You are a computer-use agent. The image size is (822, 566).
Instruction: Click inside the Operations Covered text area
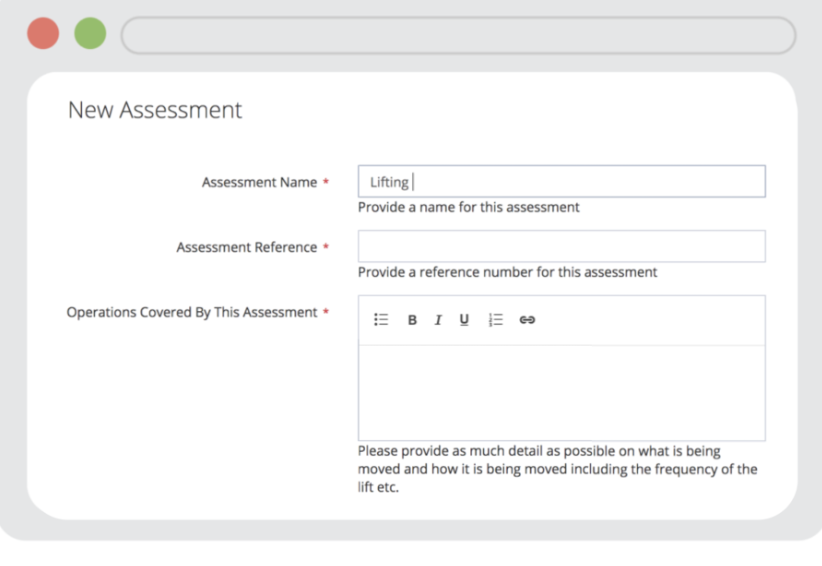[561, 392]
